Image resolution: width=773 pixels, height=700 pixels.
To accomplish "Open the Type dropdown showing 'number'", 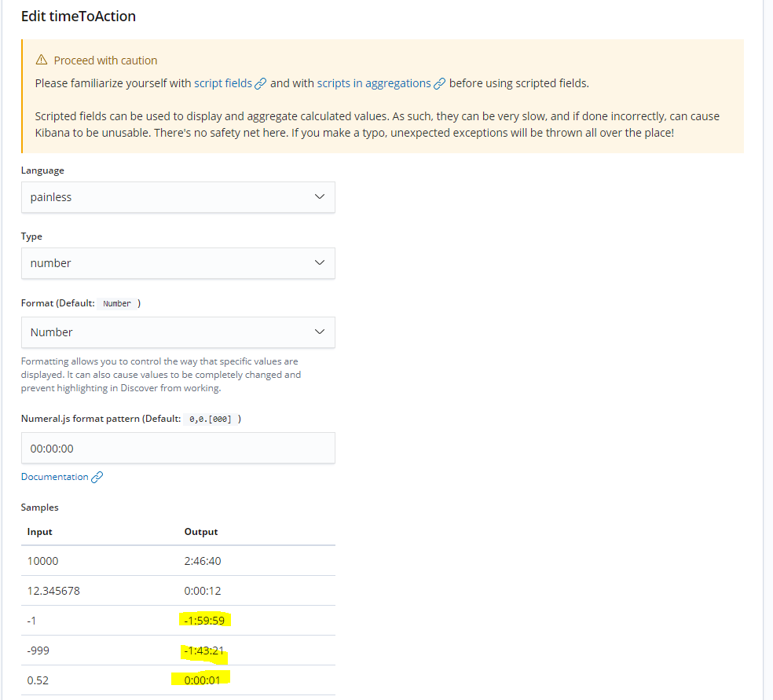I will coord(178,262).
